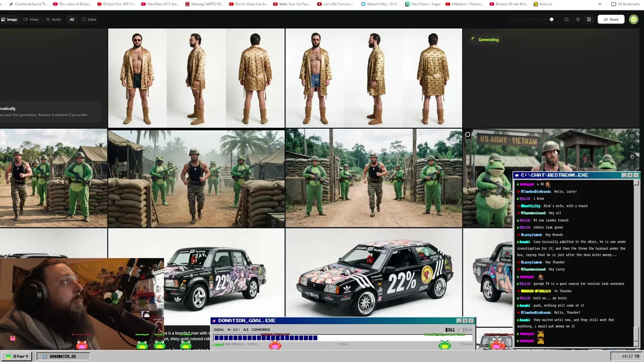This screenshot has width=644, height=362.
Task: Open more options on the US Army Vietnam image
Action: (x=632, y=166)
